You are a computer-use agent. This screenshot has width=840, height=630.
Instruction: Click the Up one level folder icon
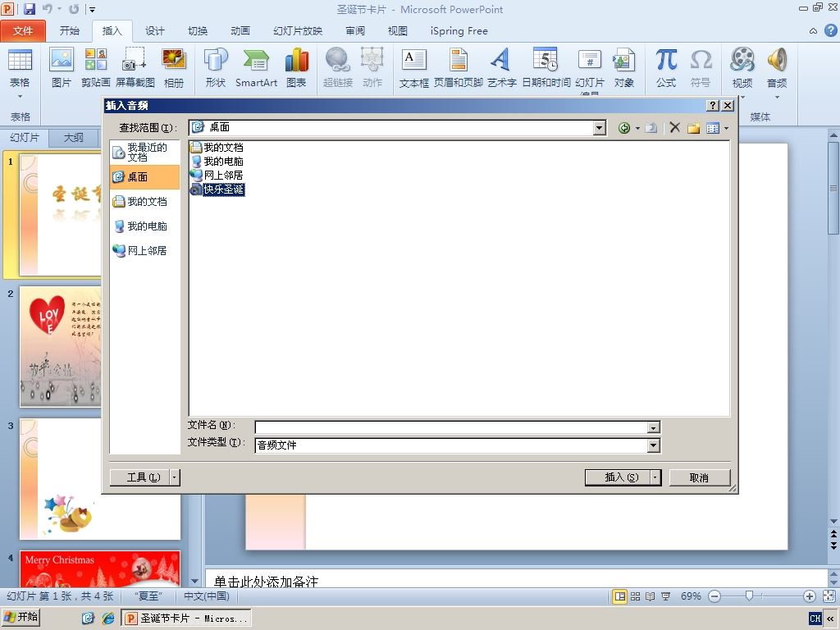651,128
